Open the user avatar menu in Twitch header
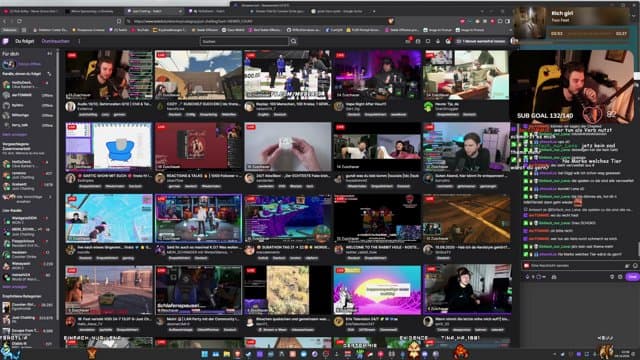This screenshot has width=640, height=360. coord(514,41)
